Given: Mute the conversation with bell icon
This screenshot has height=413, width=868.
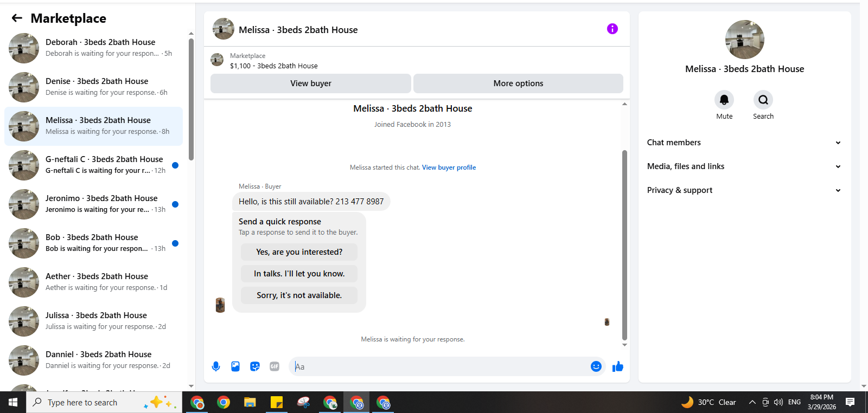Looking at the screenshot, I should pos(724,100).
